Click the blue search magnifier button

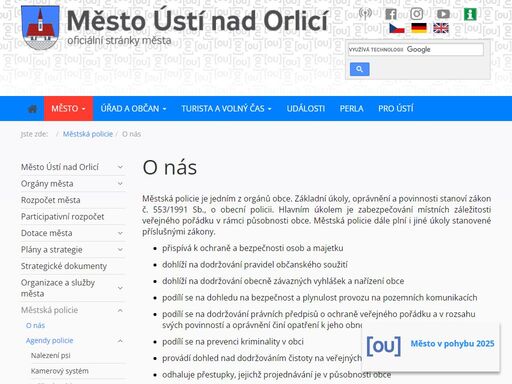click(359, 69)
